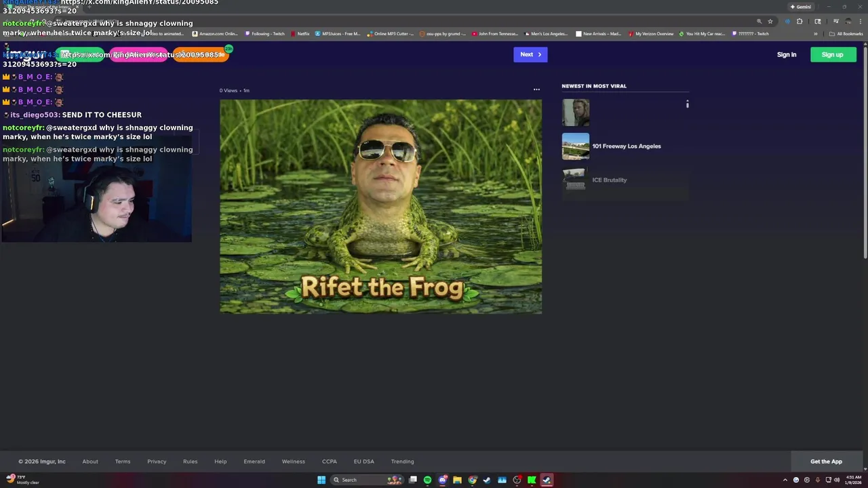The image size is (868, 488).
Task: Open the Netflix bookmark
Action: point(300,33)
